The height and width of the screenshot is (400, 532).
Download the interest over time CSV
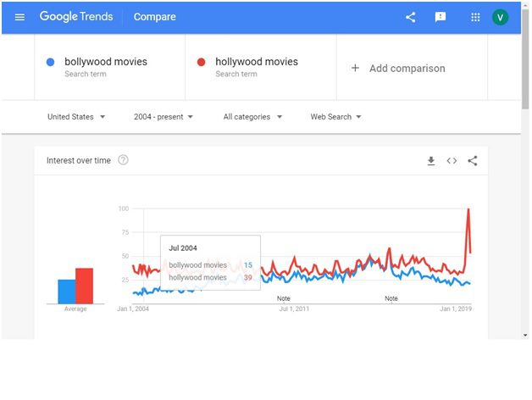click(x=431, y=161)
